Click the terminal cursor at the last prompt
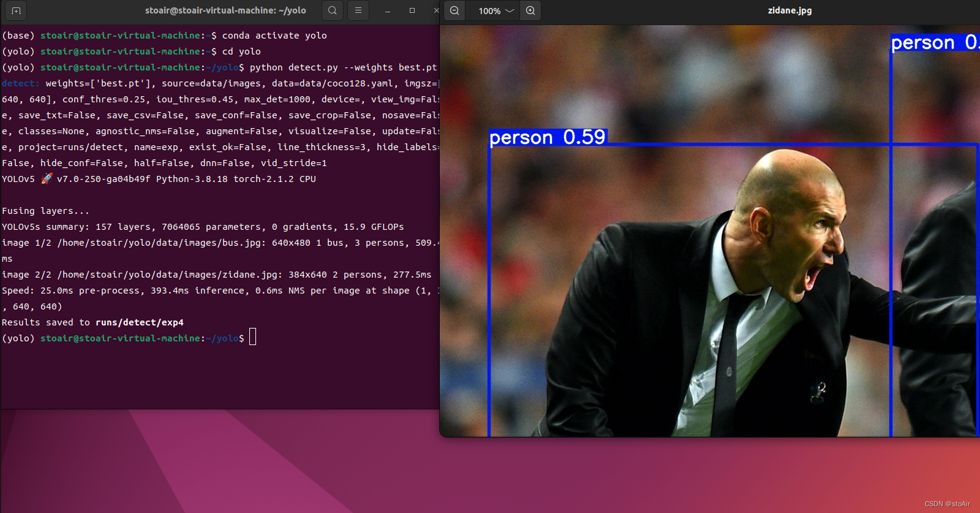 click(253, 336)
